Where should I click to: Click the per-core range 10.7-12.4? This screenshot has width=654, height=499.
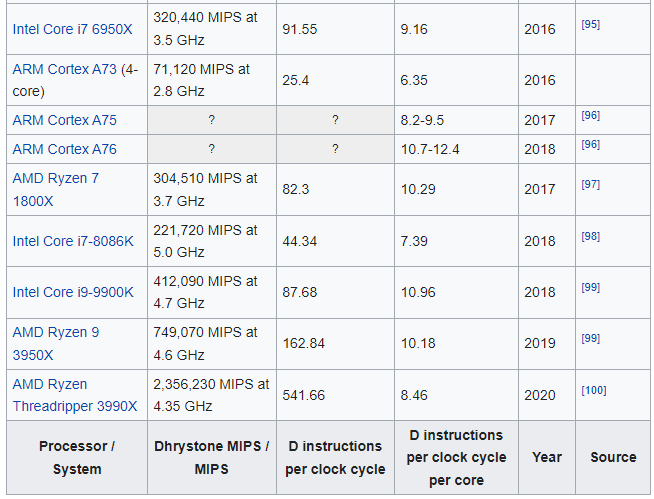click(x=430, y=149)
